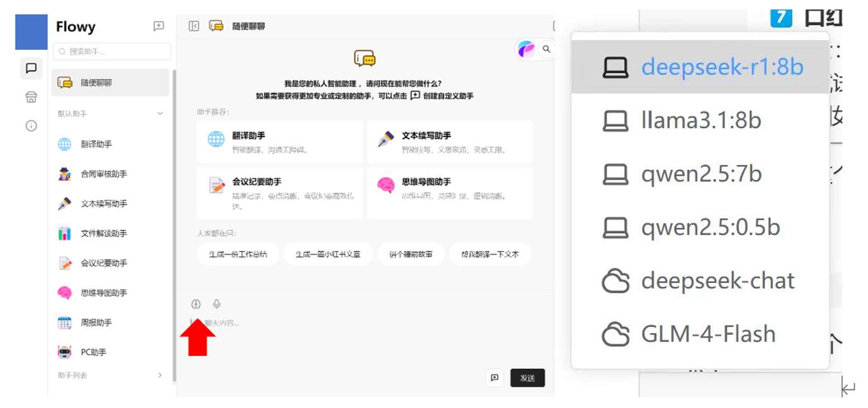Open the 会议纪要助手 recommendation card
Image resolution: width=868 pixels, height=408 pixels.
[x=279, y=193]
